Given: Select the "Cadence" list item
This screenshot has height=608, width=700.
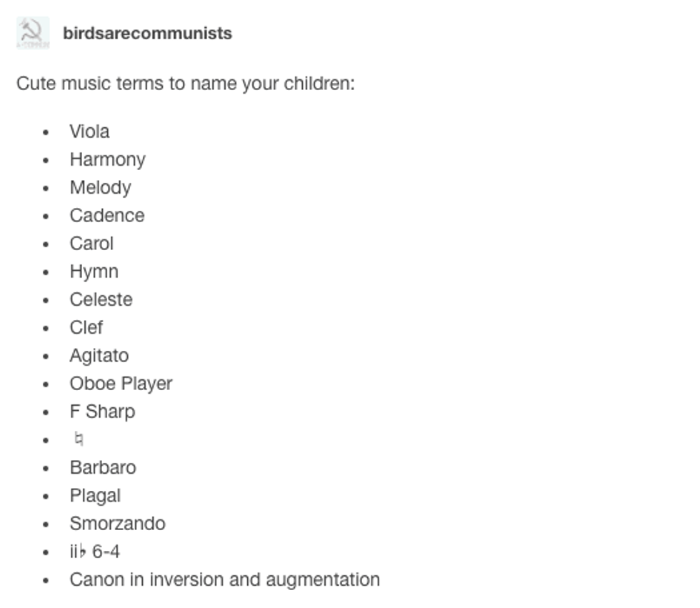Looking at the screenshot, I should pyautogui.click(x=106, y=215).
